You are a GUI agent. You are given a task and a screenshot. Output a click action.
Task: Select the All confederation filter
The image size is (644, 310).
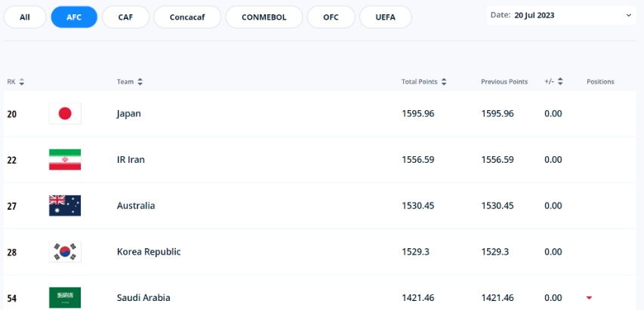pyautogui.click(x=25, y=17)
